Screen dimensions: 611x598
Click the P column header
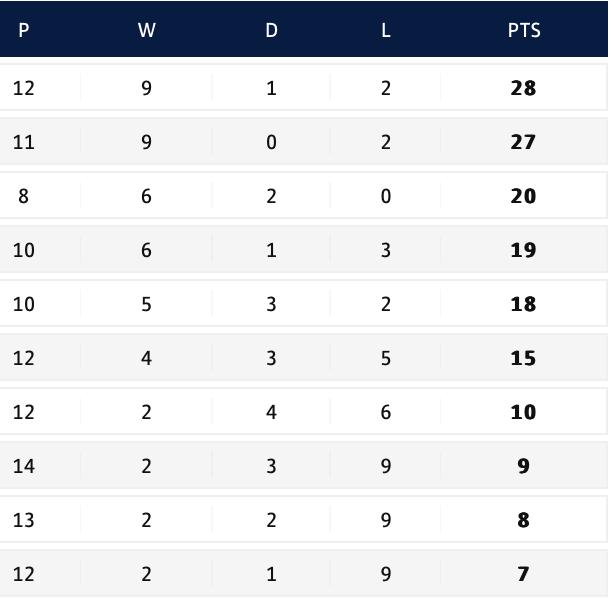click(23, 30)
